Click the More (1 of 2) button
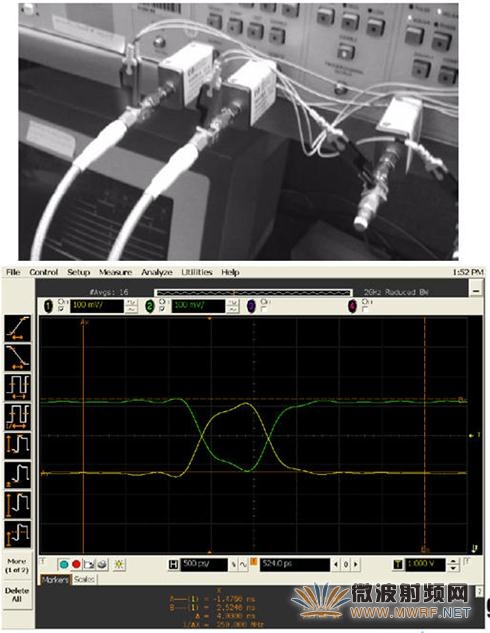 point(17,566)
